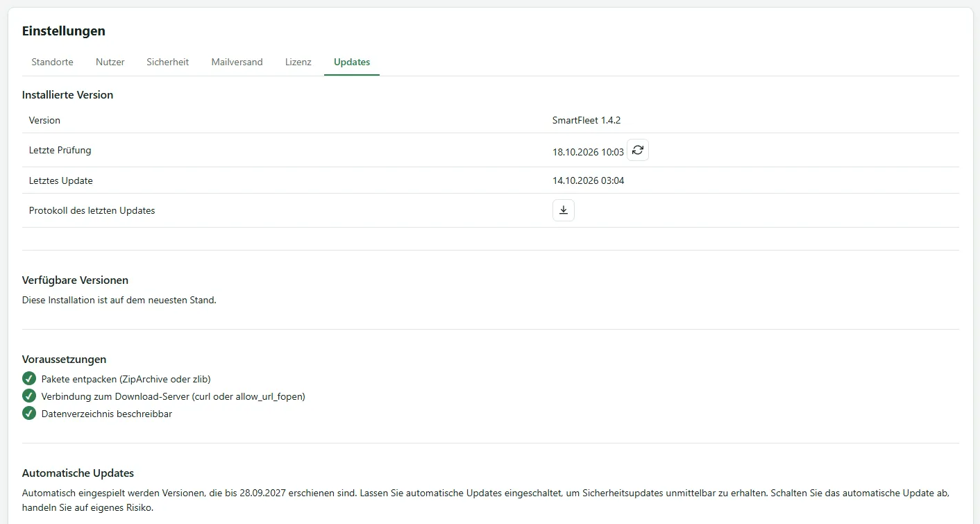This screenshot has width=980, height=524.
Task: Click the automatic updates description paragraph
Action: click(x=486, y=500)
